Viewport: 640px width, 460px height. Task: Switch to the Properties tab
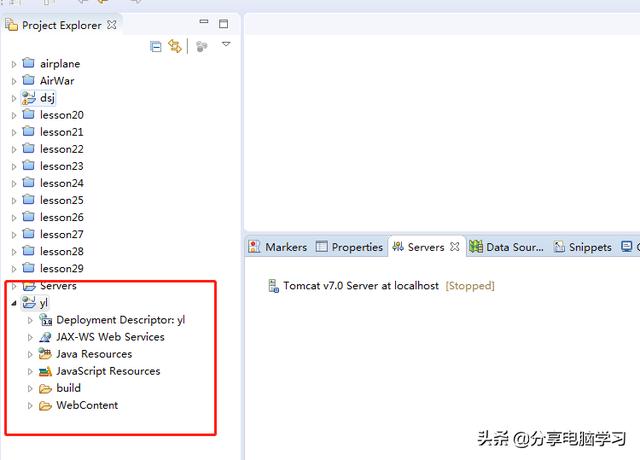(x=350, y=247)
